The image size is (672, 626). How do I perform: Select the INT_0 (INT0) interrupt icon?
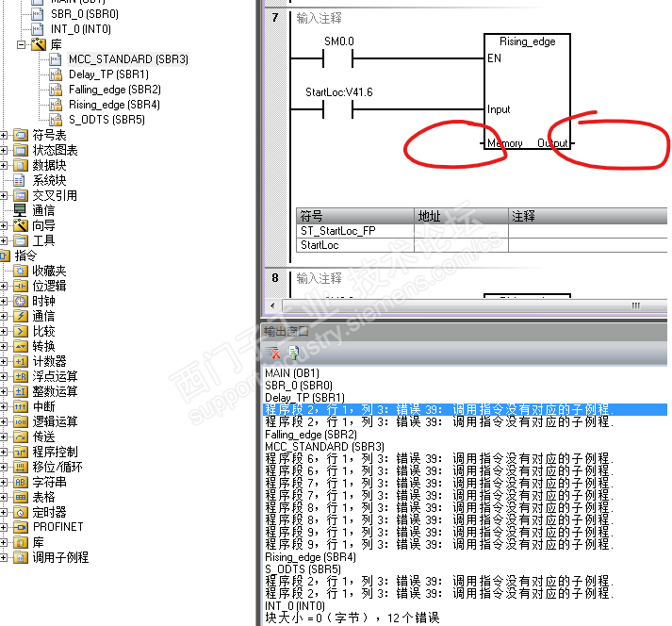[38, 29]
